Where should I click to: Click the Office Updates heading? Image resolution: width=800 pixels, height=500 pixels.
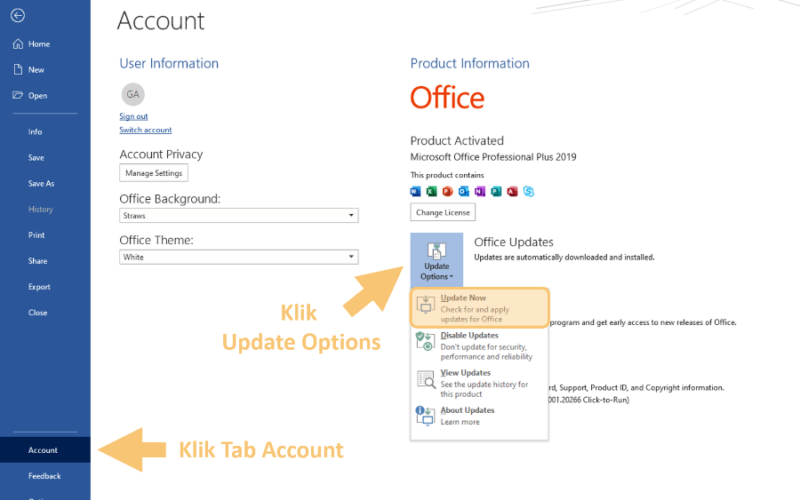coord(514,242)
